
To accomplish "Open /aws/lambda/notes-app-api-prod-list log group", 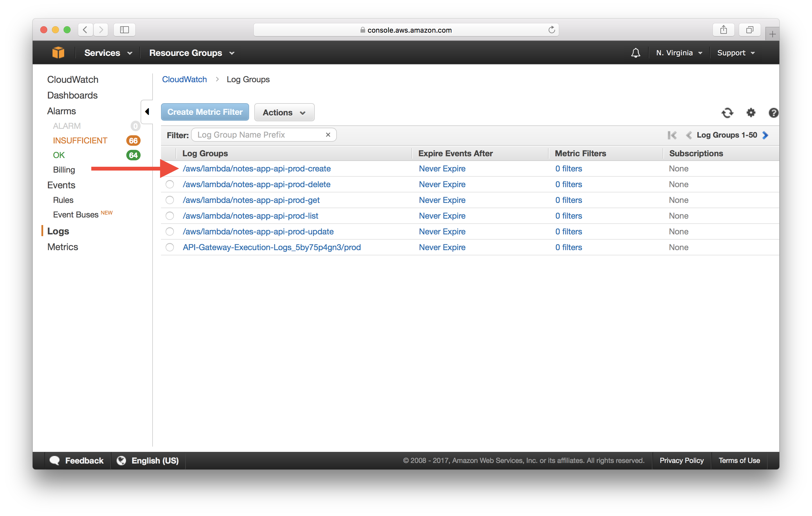I will click(x=251, y=216).
